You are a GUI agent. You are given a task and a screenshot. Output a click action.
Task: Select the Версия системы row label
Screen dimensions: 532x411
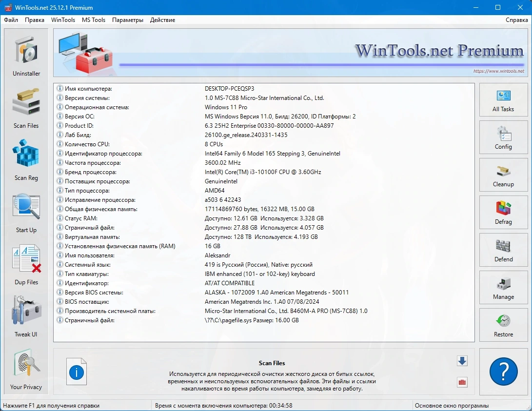(x=87, y=98)
